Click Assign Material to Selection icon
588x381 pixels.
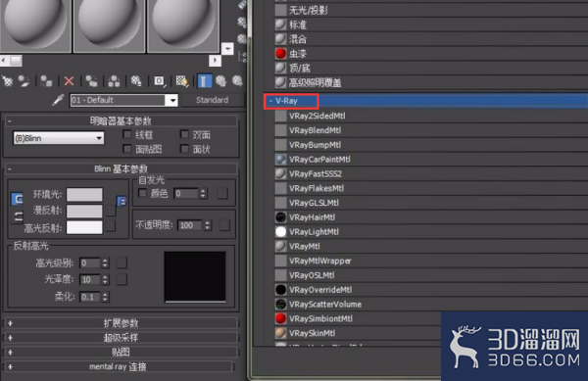(x=46, y=81)
